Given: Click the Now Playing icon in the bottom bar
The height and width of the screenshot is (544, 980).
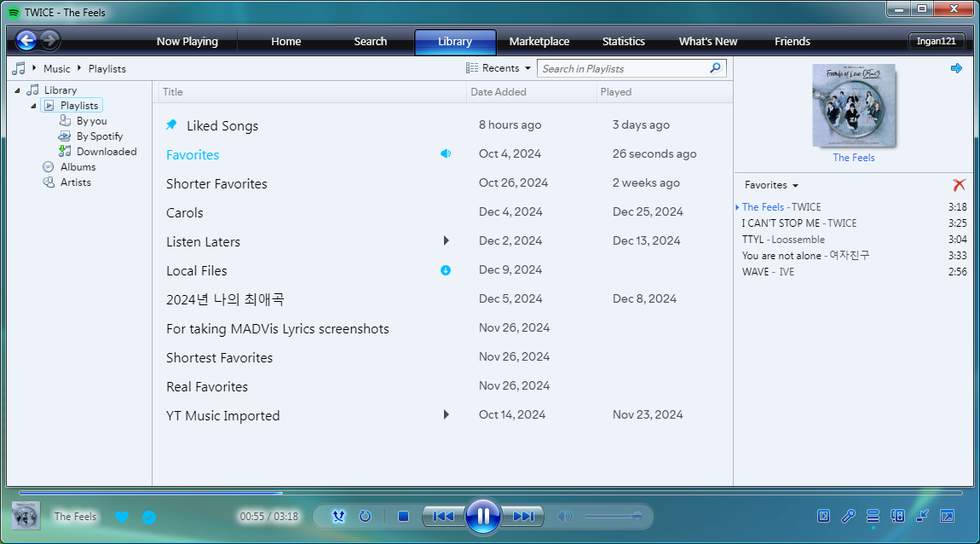Looking at the screenshot, I should tap(824, 516).
